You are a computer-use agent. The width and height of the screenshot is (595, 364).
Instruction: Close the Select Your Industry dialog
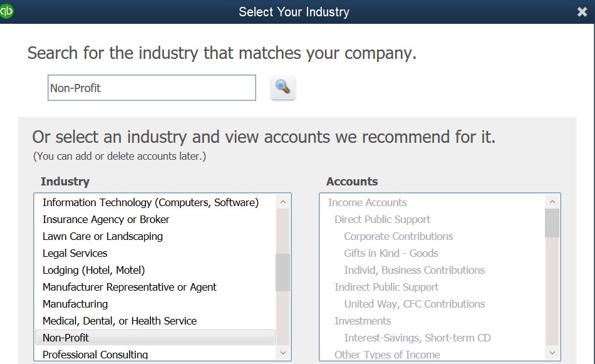(582, 12)
